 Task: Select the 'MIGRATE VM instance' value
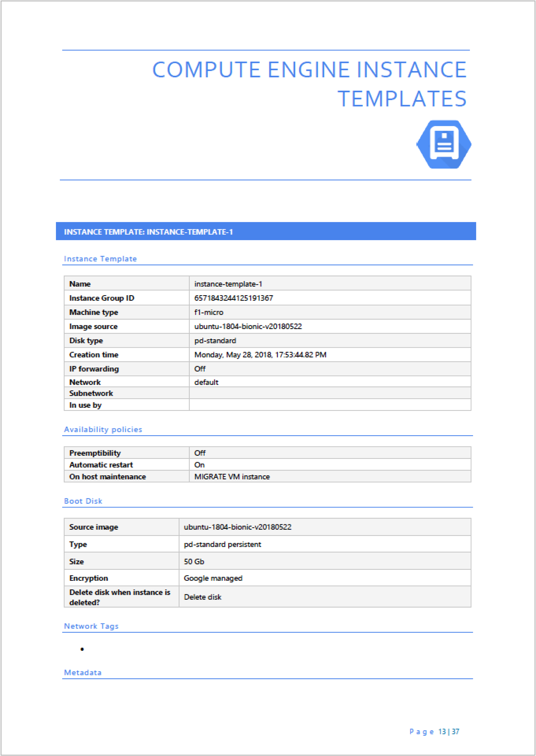232,477
